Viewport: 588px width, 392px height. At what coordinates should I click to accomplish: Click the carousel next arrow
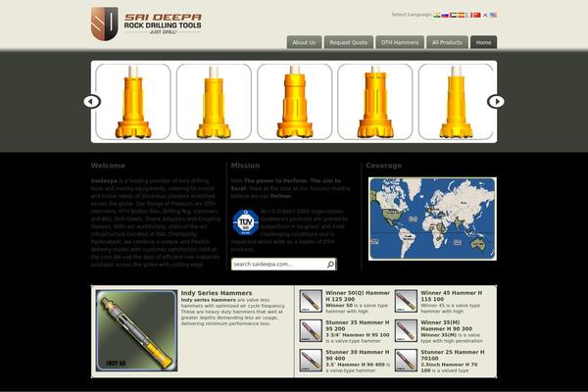point(496,101)
